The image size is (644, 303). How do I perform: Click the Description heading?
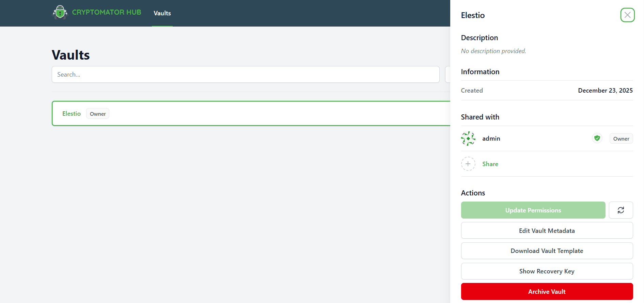tap(479, 38)
